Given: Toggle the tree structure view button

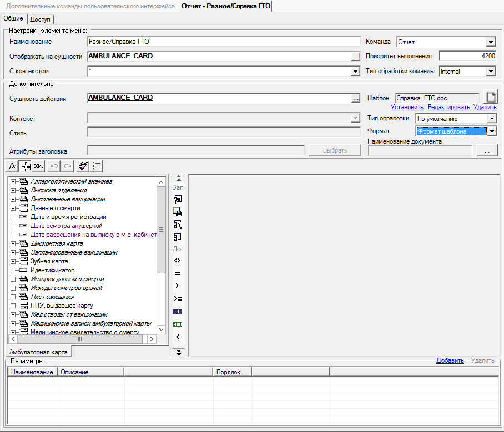Looking at the screenshot, I should [26, 166].
